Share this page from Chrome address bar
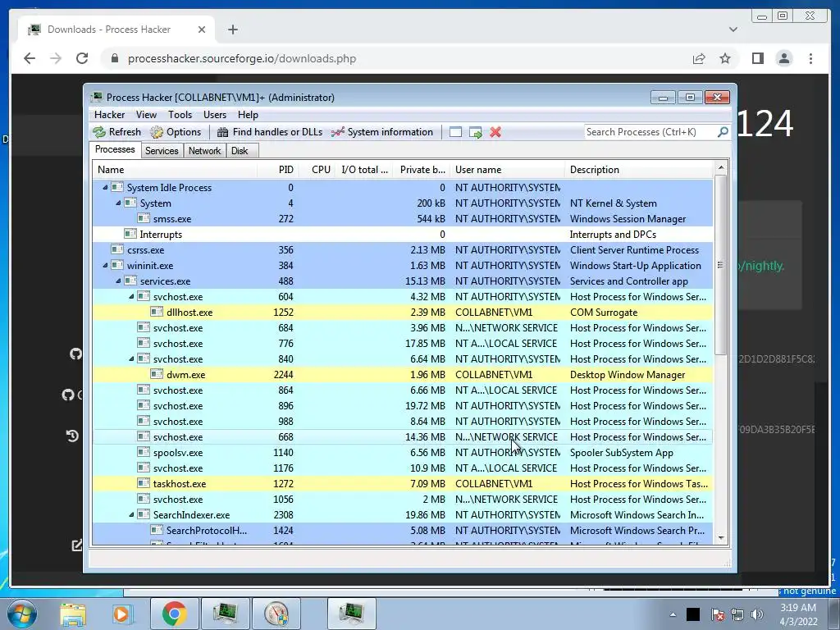The height and width of the screenshot is (630, 840). pos(699,58)
